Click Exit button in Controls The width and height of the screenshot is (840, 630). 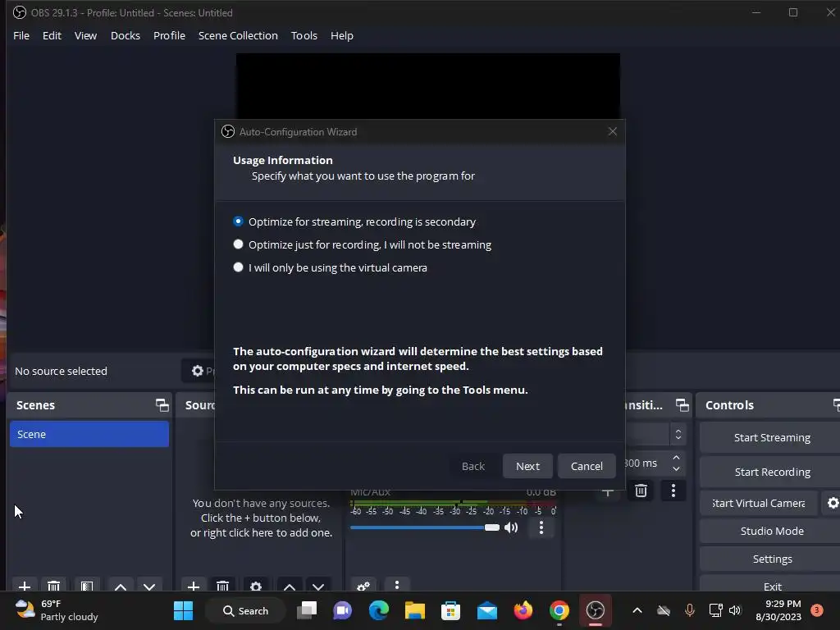(771, 586)
